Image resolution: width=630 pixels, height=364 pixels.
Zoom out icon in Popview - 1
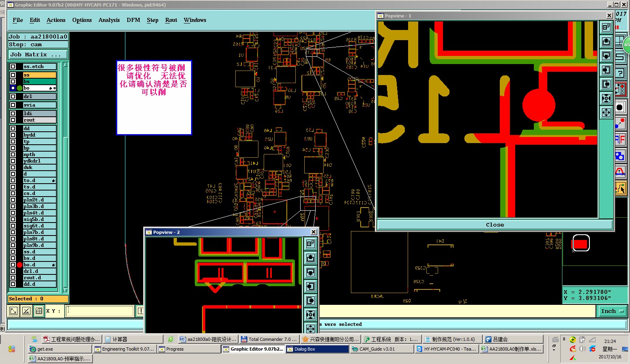pos(606,112)
